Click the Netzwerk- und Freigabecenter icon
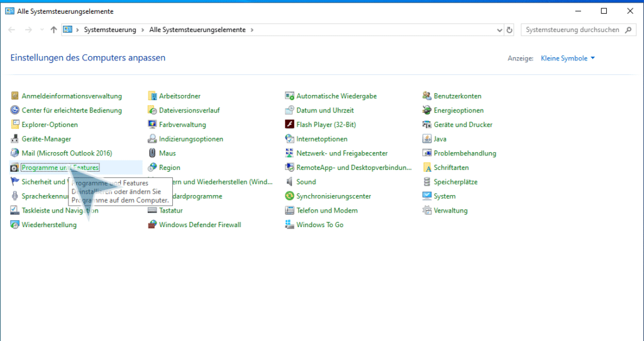 (x=289, y=154)
